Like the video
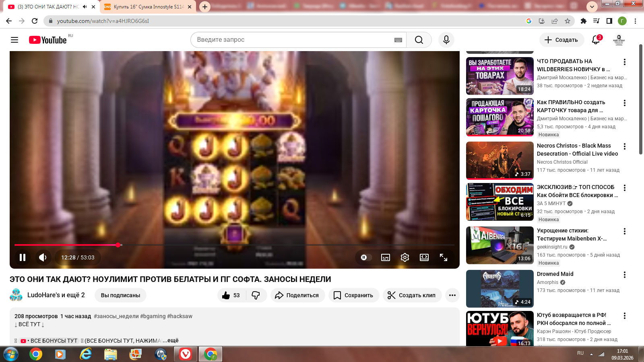644x362 pixels. [231, 295]
